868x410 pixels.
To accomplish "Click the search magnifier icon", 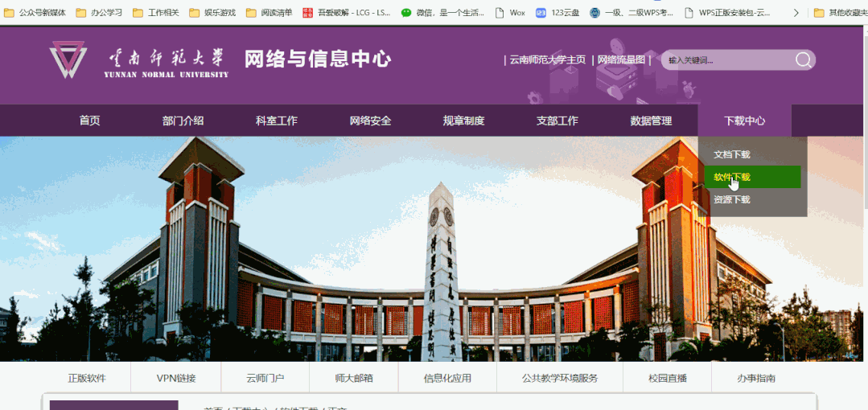I will tap(803, 59).
